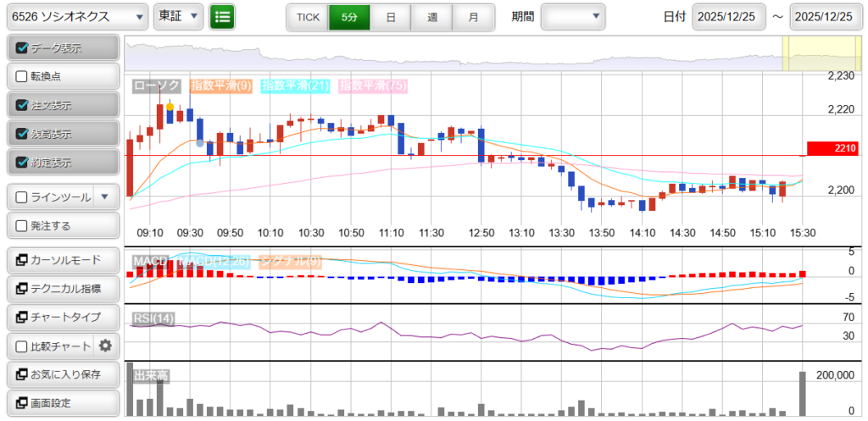Enable the 転換点 checkbox
The height and width of the screenshot is (421, 868).
[x=22, y=76]
